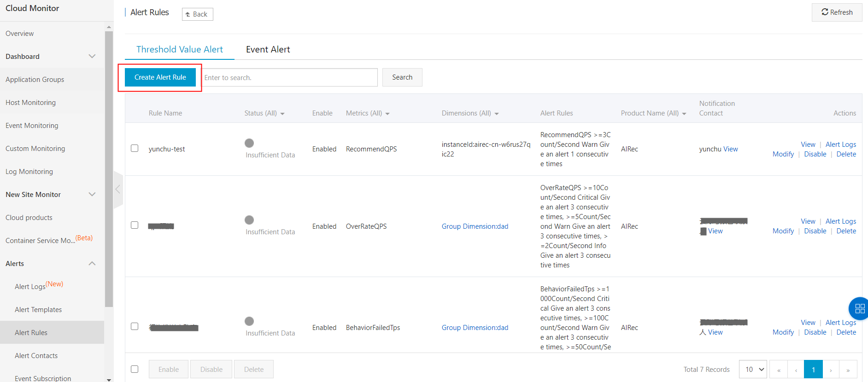Screen dimensions: 868x382
Task: Open Alert Logs for the OverRateQPS rule
Action: tap(841, 221)
